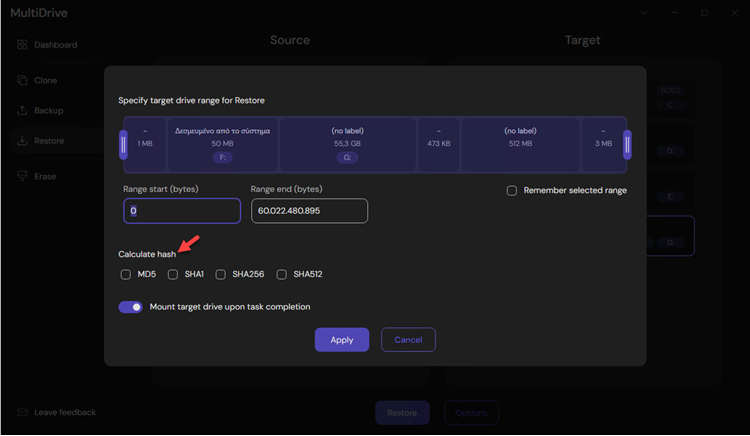Enable SHA512 hash calculation
The image size is (750, 436).
tap(282, 274)
